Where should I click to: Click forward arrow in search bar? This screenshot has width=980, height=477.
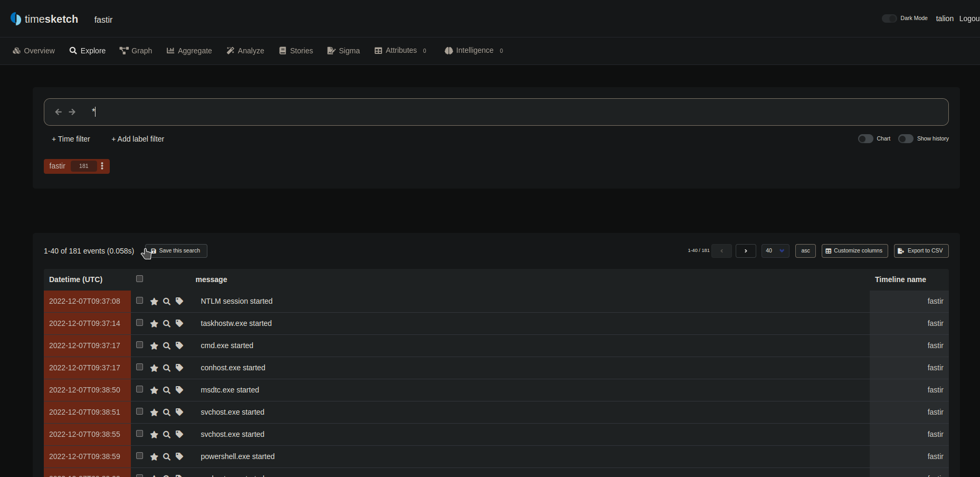[x=72, y=112]
